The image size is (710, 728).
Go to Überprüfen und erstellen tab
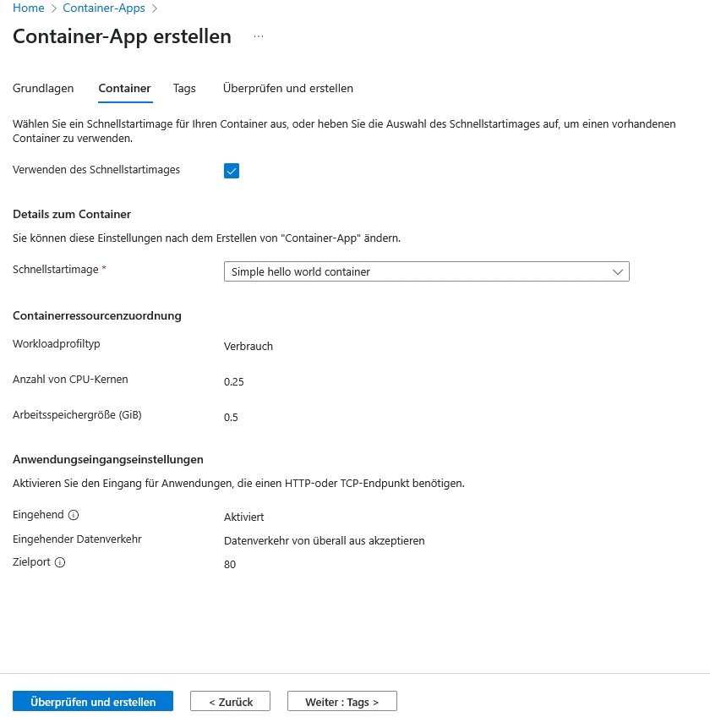point(287,88)
